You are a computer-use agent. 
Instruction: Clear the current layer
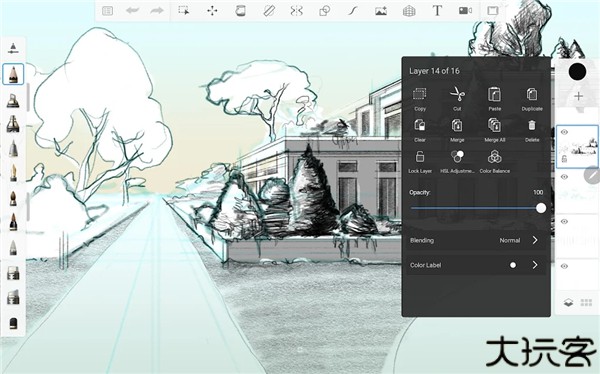point(420,130)
